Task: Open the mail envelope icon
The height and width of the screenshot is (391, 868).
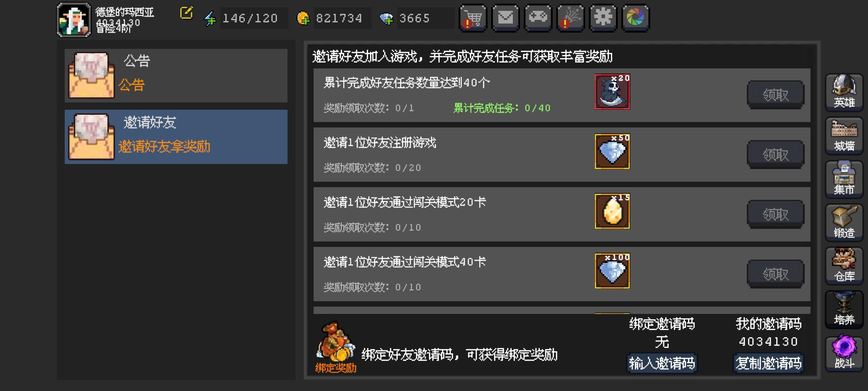Action: [506, 18]
